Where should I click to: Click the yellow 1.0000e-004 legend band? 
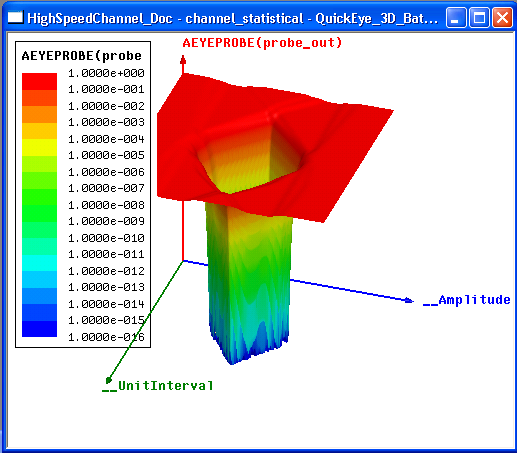pos(39,147)
